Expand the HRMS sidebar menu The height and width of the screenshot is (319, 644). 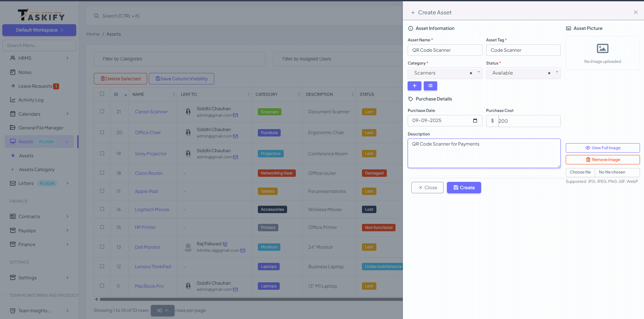tap(39, 58)
